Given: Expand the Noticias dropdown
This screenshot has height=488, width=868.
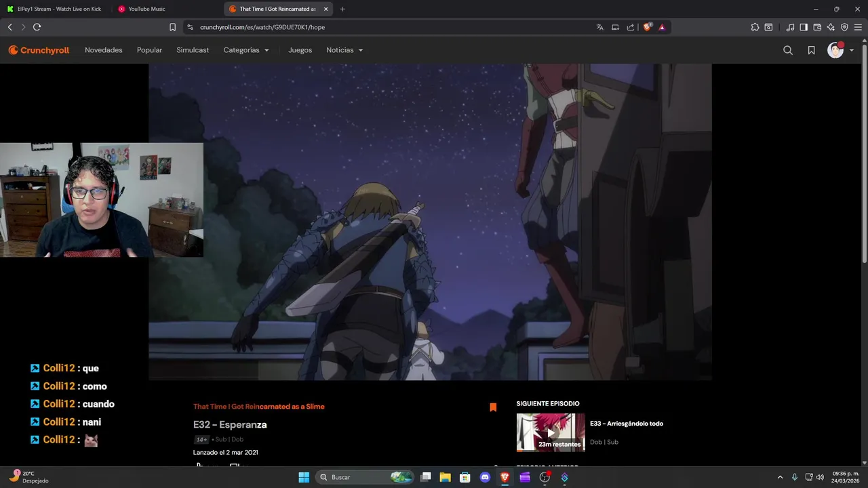Looking at the screenshot, I should (x=344, y=50).
